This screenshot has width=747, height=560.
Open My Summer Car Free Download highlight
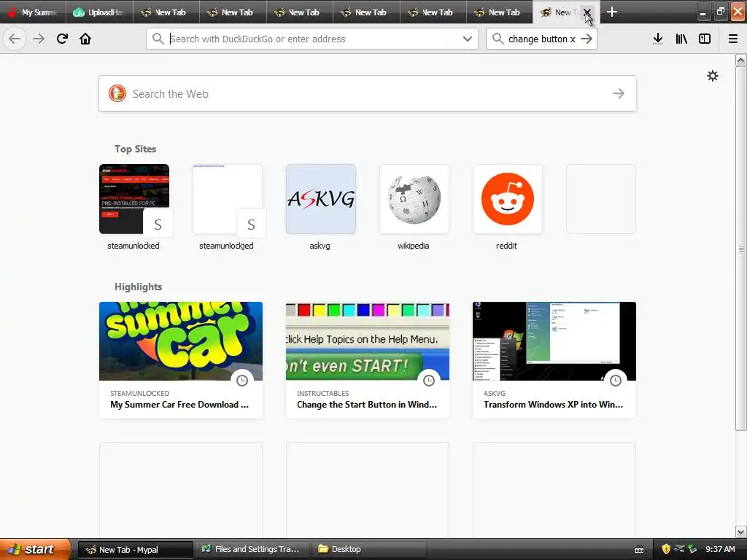coord(181,360)
